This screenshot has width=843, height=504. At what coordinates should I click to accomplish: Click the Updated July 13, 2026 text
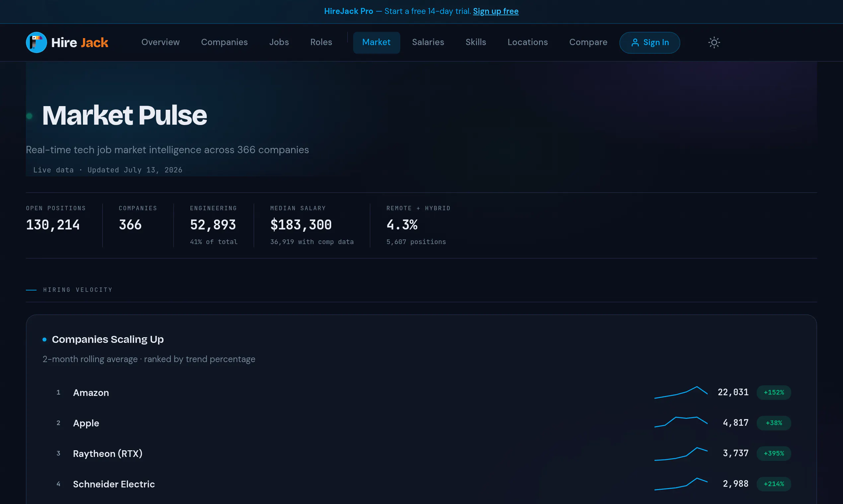(x=135, y=170)
